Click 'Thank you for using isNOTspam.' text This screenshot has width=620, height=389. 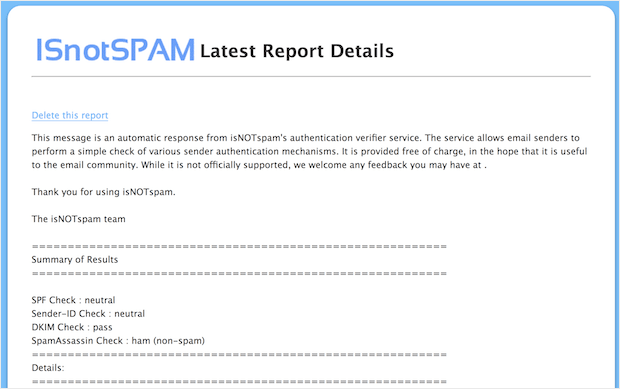[104, 192]
